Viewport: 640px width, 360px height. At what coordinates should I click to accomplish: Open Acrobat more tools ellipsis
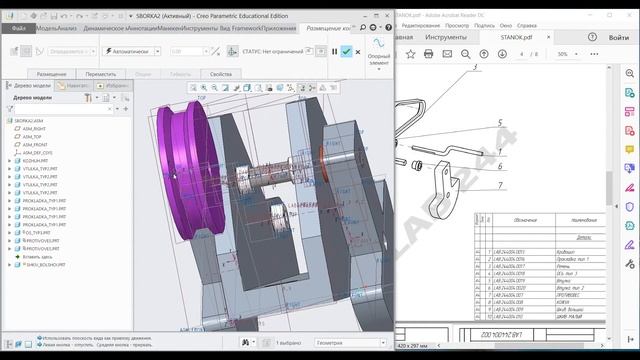coord(594,54)
